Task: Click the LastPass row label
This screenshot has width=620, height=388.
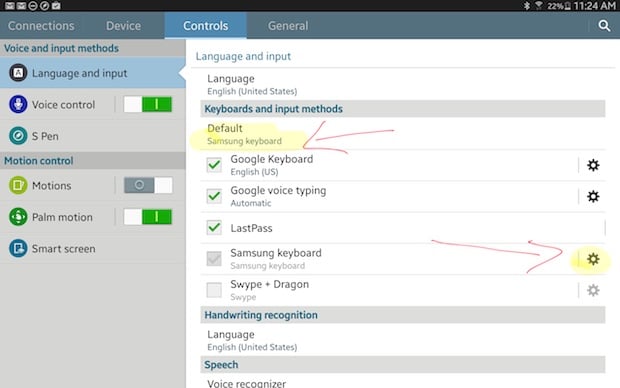Action: (251, 228)
